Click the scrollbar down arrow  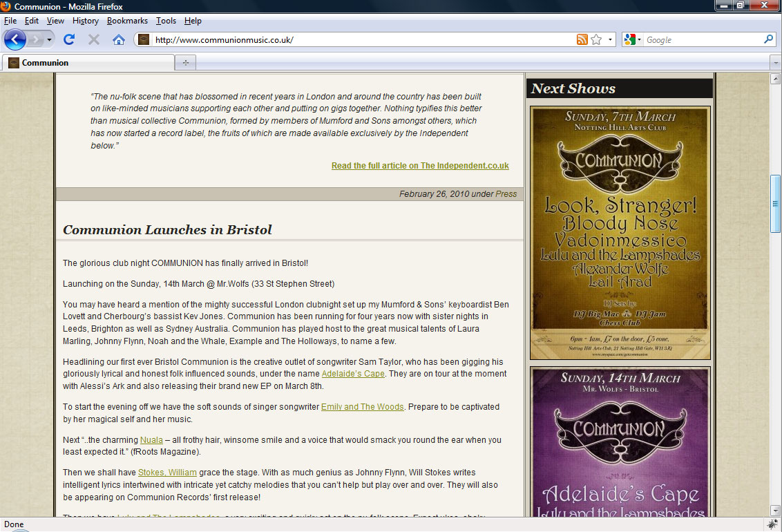775,510
